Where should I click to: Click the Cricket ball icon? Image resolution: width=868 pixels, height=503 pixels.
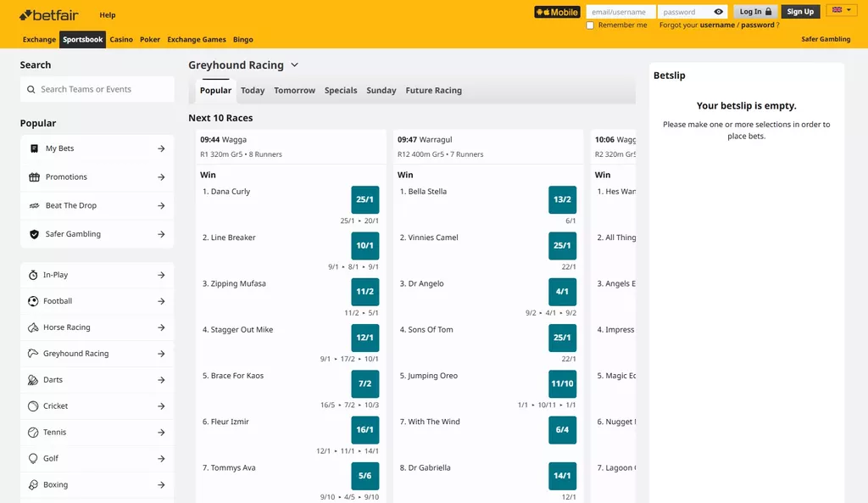[33, 406]
